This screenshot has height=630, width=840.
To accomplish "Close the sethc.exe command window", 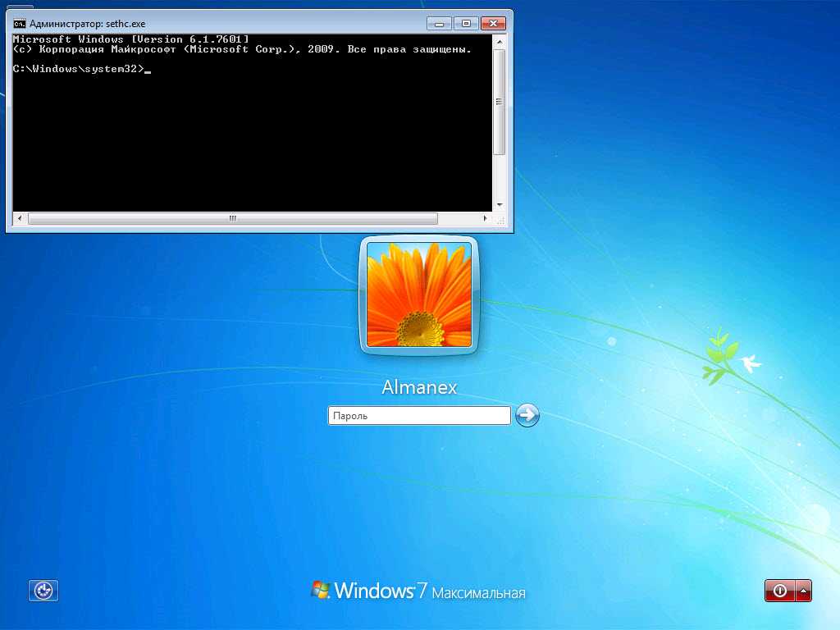I will click(x=493, y=23).
